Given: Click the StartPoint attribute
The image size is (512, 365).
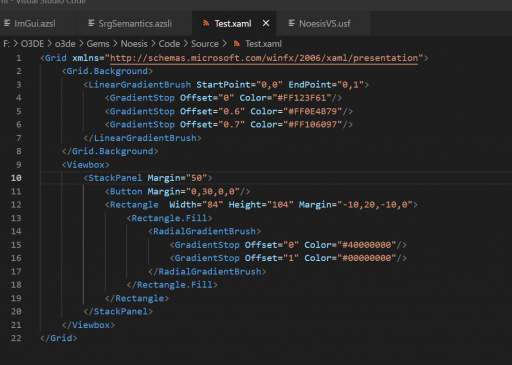Looking at the screenshot, I should pyautogui.click(x=223, y=85).
